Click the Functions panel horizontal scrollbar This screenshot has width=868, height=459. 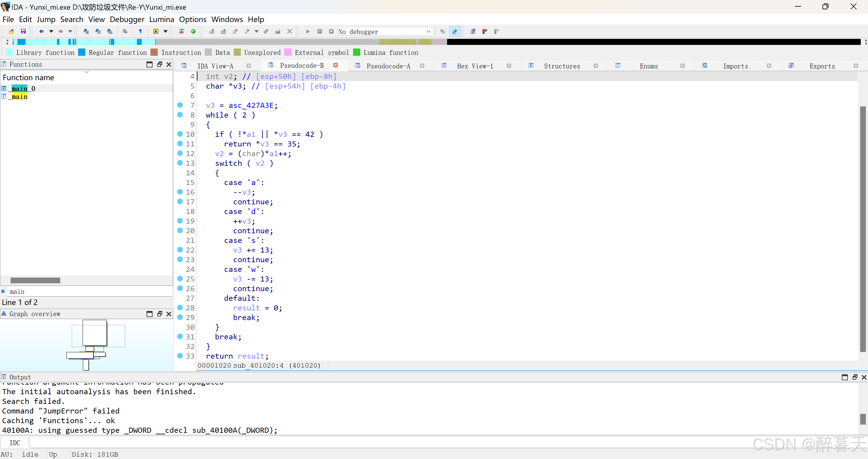pyautogui.click(x=35, y=280)
